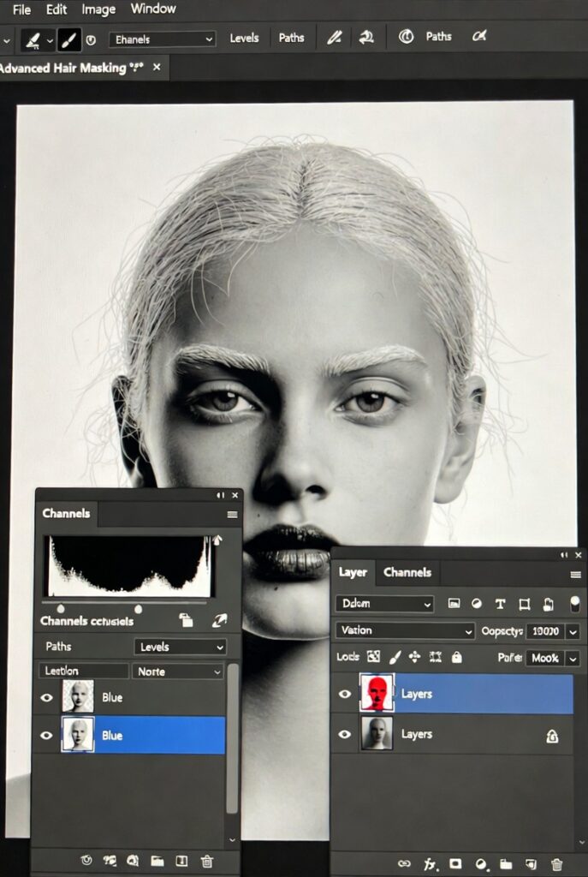Toggle lock image pixels brush icon
This screenshot has height=877, width=588.
[x=395, y=657]
